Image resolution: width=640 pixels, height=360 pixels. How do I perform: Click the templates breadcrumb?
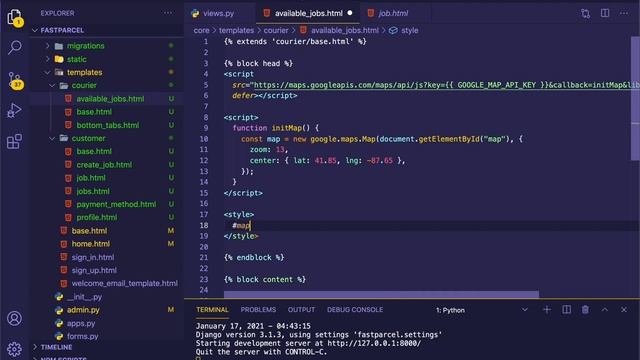pos(236,31)
